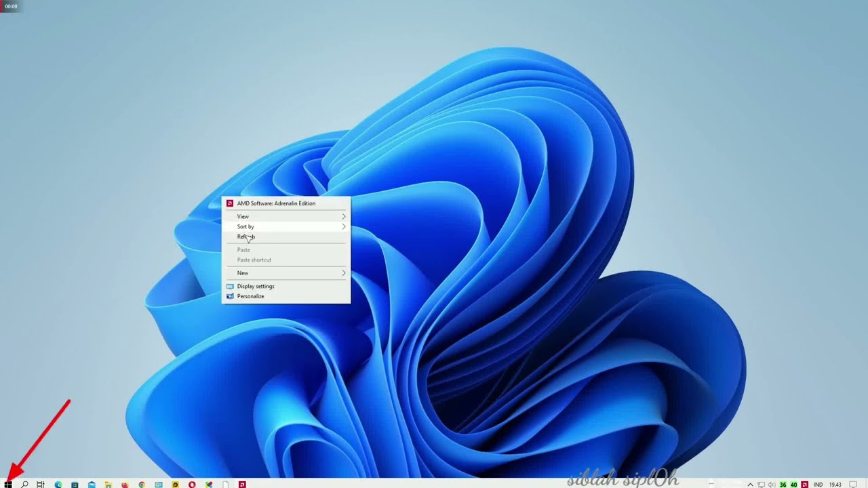868x488 pixels.
Task: Open Microsoft Store from taskbar
Action: (x=75, y=485)
